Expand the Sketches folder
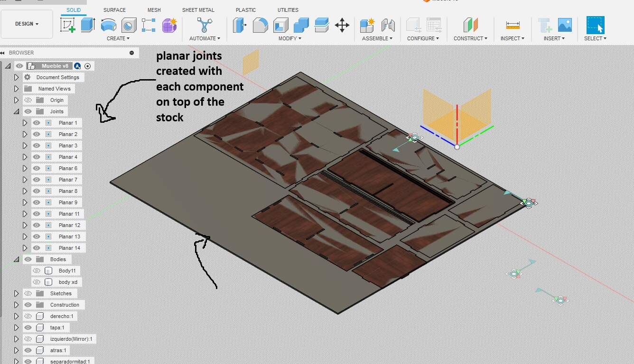634x364 pixels. pyautogui.click(x=17, y=293)
